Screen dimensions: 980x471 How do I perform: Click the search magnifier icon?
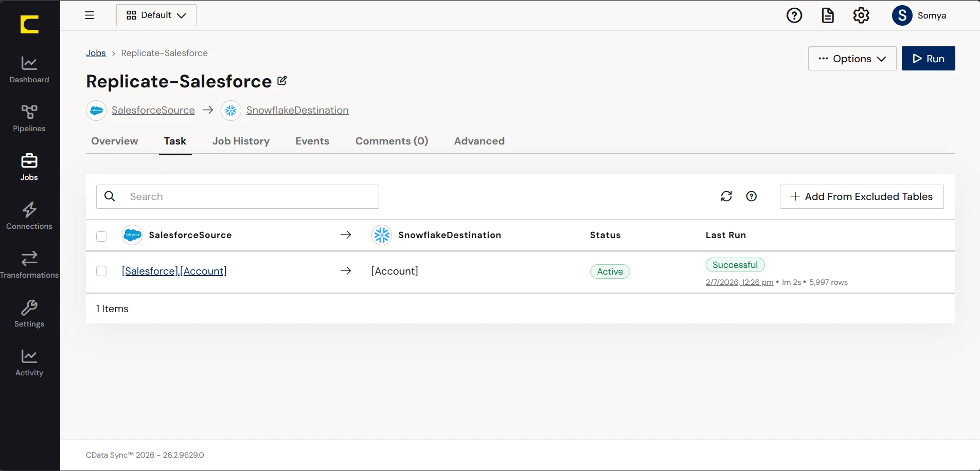[x=110, y=196]
